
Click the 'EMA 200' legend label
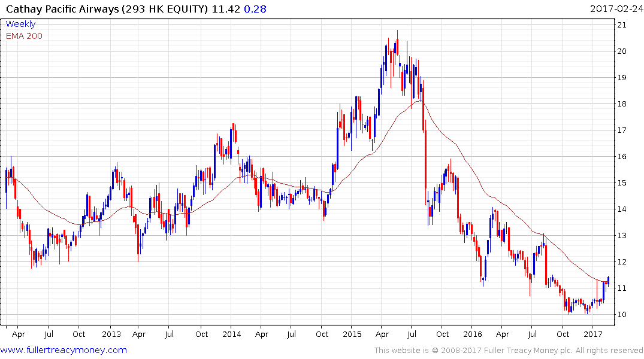point(24,36)
